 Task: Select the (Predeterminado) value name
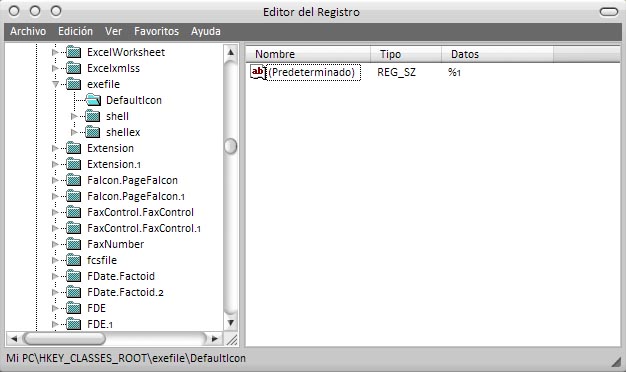(x=312, y=72)
